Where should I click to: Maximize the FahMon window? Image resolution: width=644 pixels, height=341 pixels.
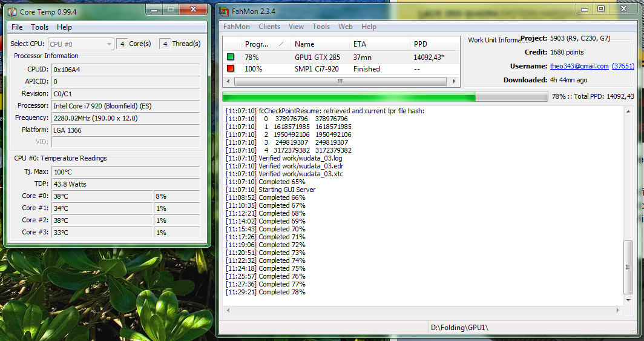(x=601, y=9)
